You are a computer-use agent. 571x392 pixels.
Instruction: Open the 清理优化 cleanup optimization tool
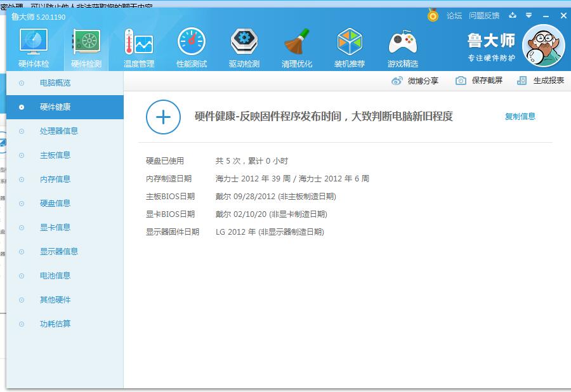(295, 44)
